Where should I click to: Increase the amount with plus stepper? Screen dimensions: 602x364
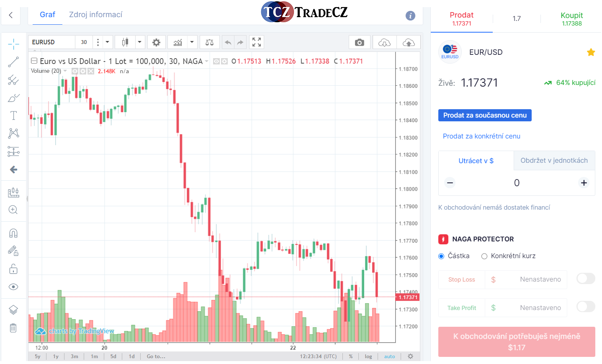584,183
